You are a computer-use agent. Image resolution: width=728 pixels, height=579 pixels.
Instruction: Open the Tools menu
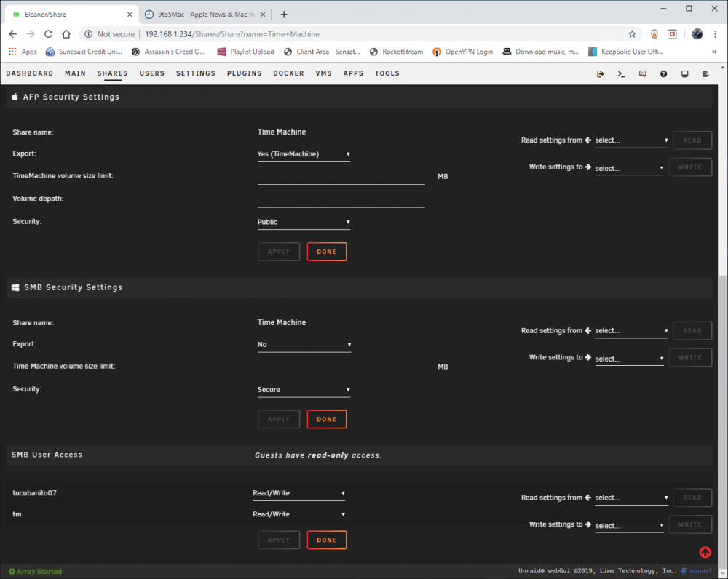(x=387, y=73)
